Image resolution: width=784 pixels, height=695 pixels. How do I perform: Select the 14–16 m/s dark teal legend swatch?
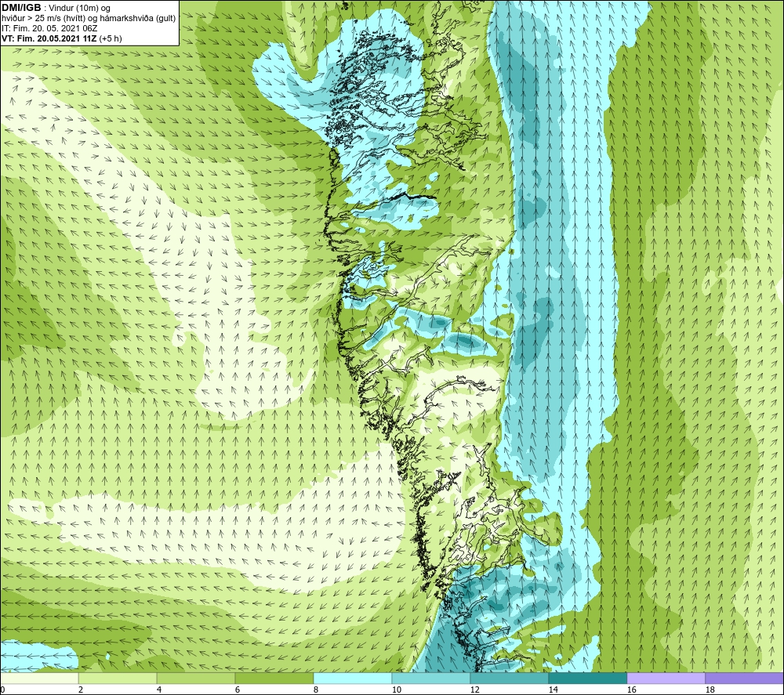coord(587,678)
